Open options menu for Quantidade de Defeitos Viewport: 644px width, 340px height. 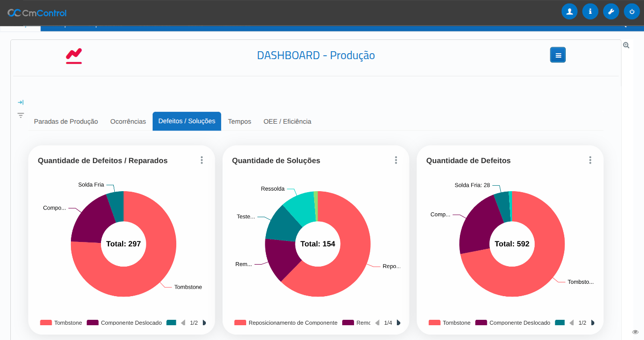590,160
